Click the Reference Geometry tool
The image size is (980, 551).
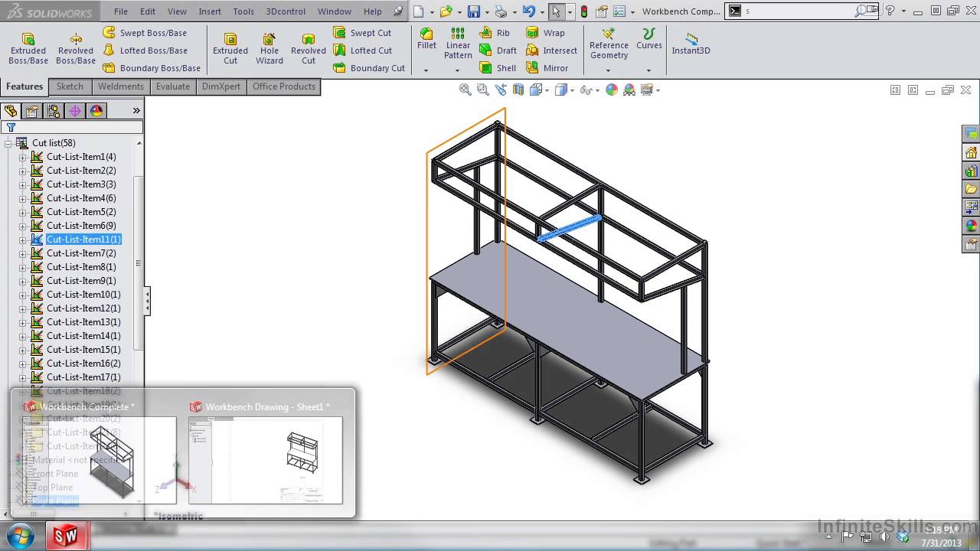point(609,44)
